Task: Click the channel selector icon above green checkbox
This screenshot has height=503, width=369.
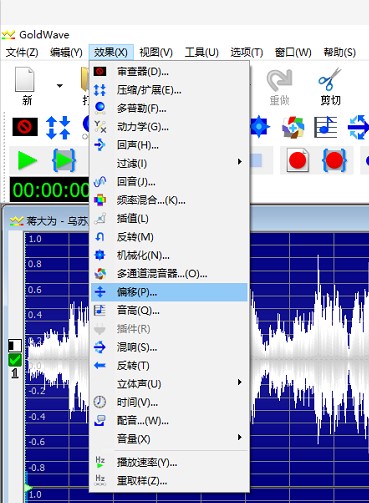Action: coord(15,346)
